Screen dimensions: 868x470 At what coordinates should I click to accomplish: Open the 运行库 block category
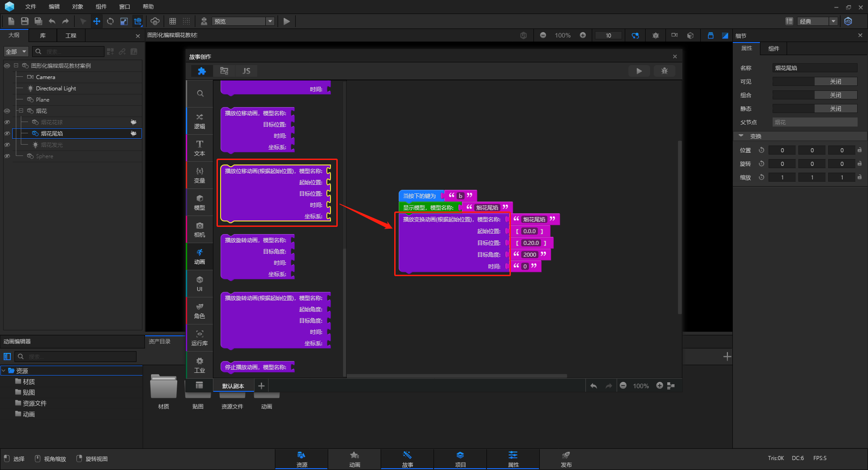200,338
